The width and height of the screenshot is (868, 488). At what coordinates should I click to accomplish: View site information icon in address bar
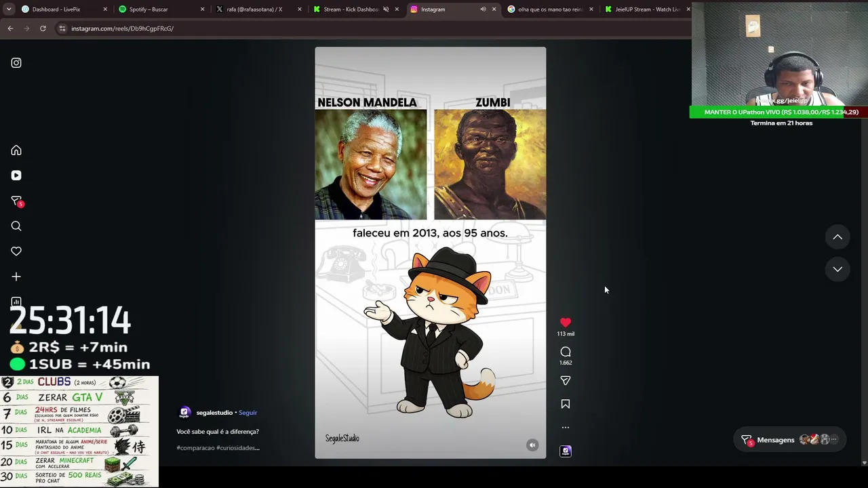point(62,28)
